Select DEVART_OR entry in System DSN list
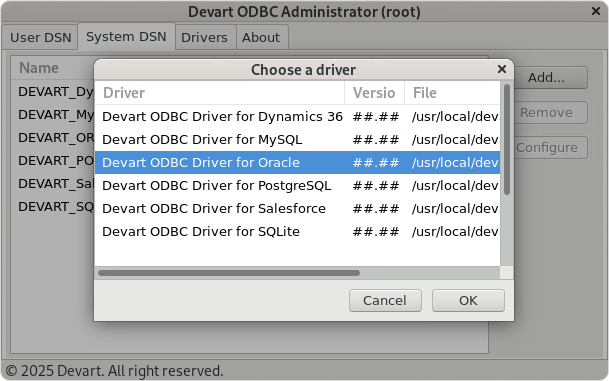This screenshot has height=381, width=609. (x=56, y=137)
